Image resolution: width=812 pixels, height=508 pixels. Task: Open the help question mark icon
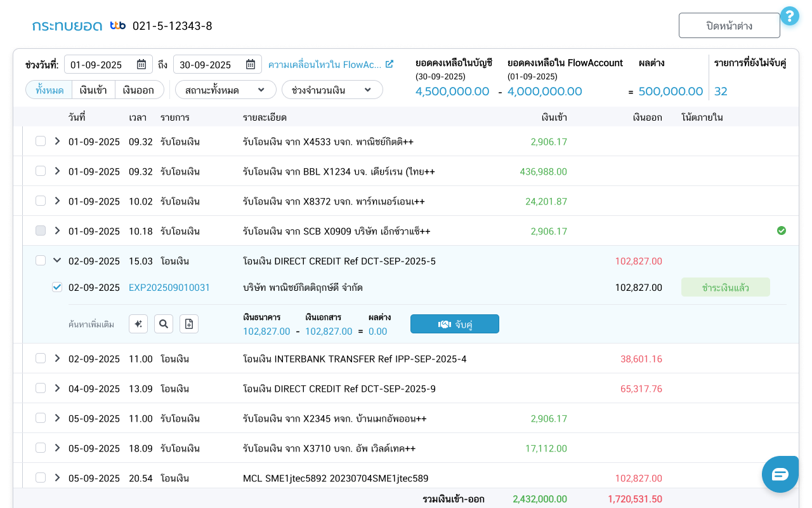click(x=789, y=16)
